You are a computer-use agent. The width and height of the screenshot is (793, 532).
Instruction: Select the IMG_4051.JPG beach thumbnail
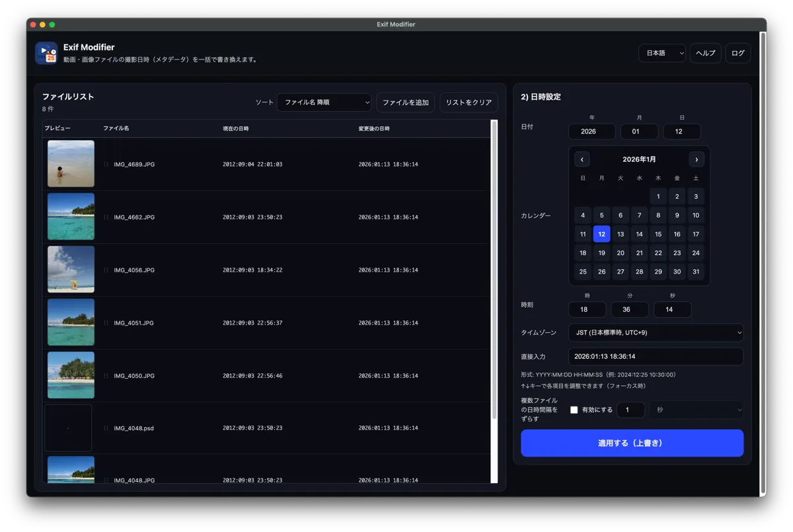pos(71,322)
